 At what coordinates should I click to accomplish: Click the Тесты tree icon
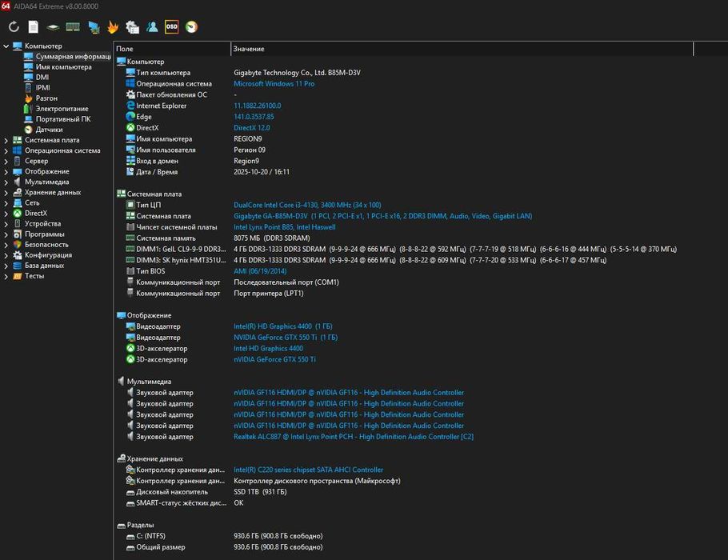[x=17, y=276]
